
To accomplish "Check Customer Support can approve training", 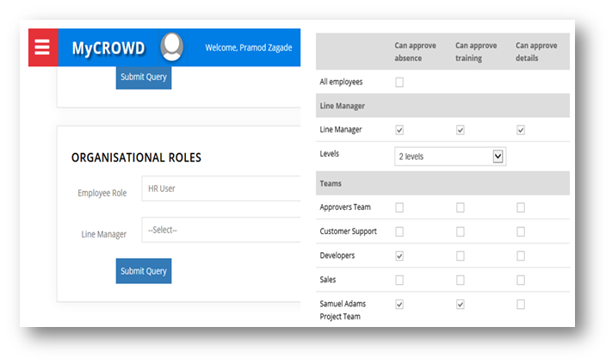I will click(x=461, y=231).
